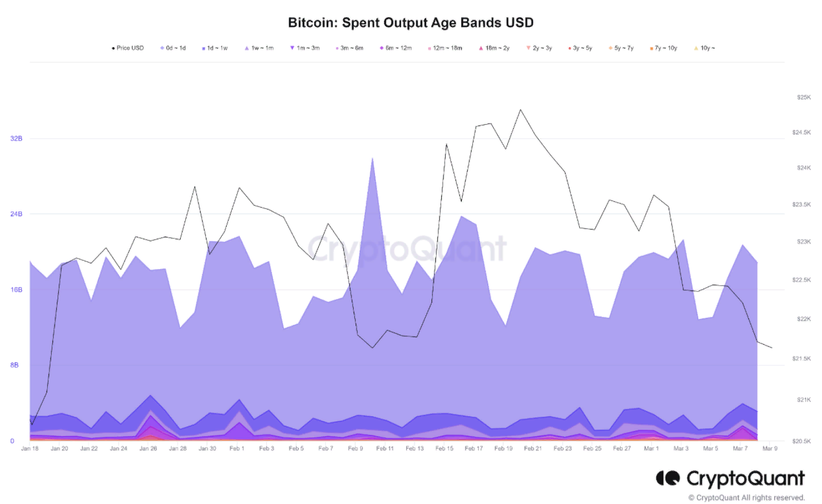Click the chart title Bitcoin: Spent Output Age Bands USD
Image resolution: width=822 pixels, height=504 pixels.
[x=411, y=23]
